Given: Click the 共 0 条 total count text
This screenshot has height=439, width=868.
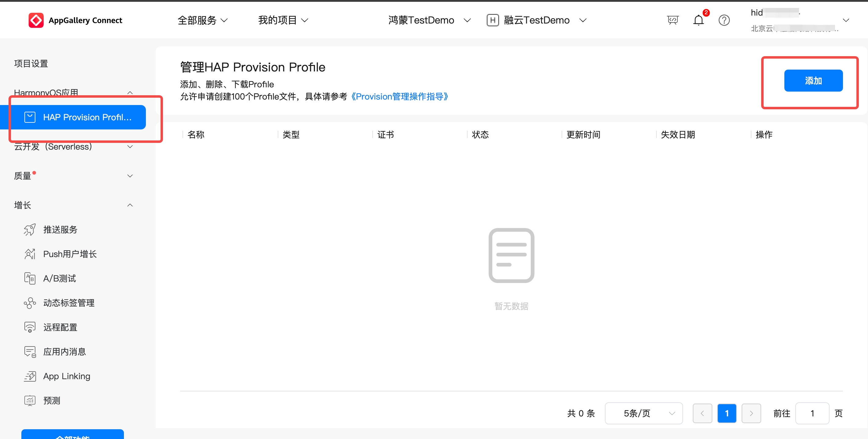Looking at the screenshot, I should (581, 413).
